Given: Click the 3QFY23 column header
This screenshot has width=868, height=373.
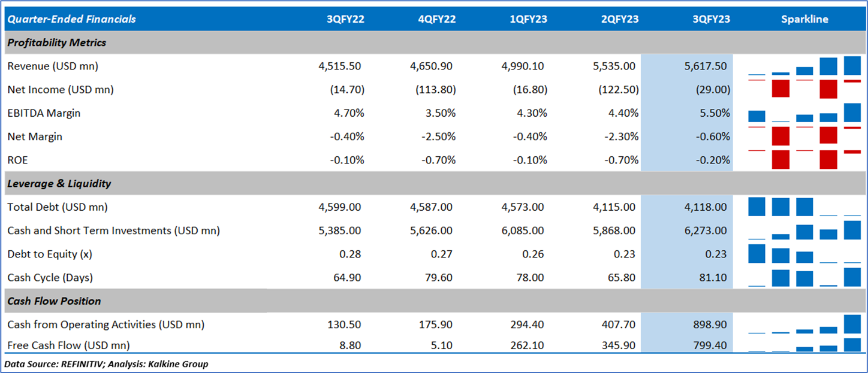Looking at the screenshot, I should coord(711,19).
